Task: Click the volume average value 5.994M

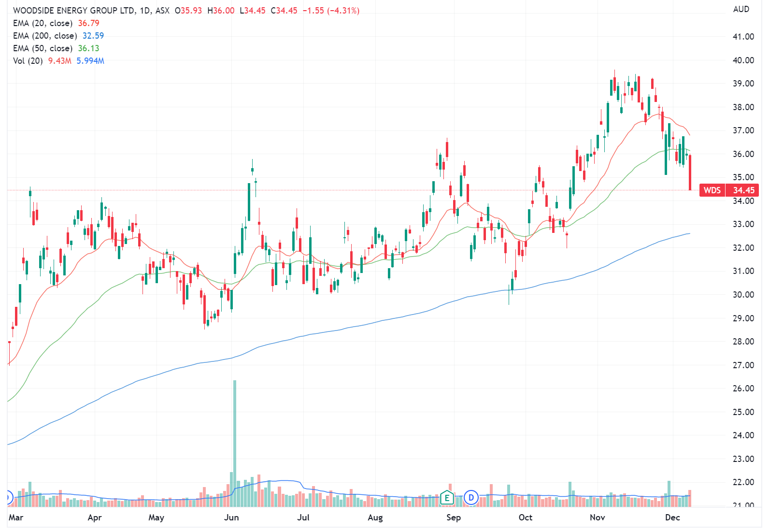Action: (90, 61)
